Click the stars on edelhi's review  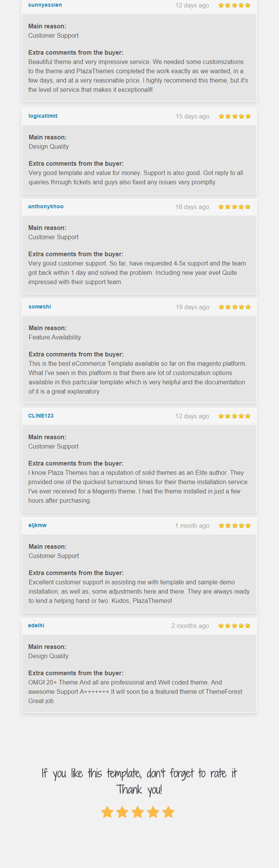tap(235, 626)
